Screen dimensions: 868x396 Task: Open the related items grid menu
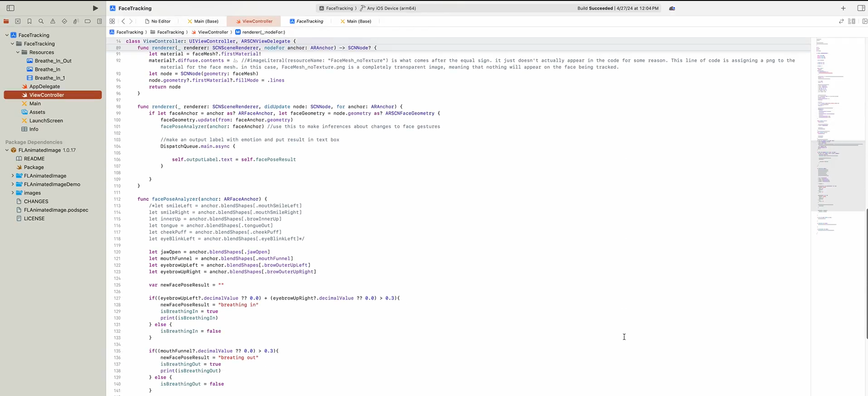click(112, 21)
